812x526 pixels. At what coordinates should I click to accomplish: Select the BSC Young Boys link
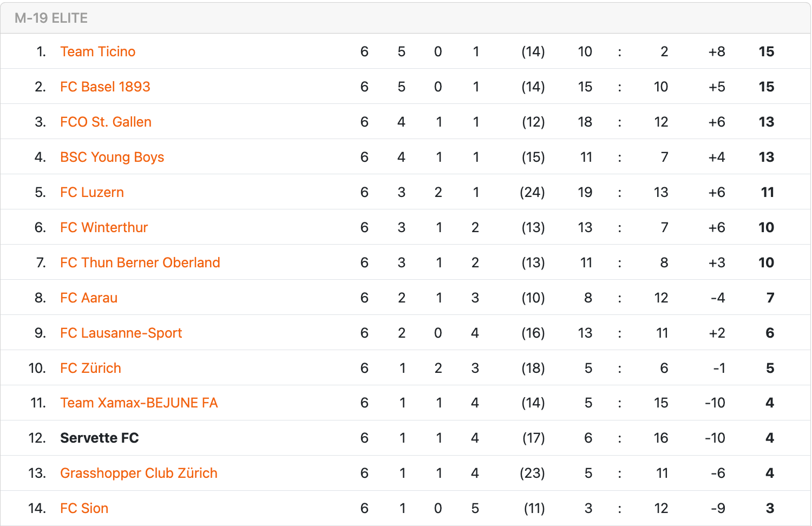112,157
